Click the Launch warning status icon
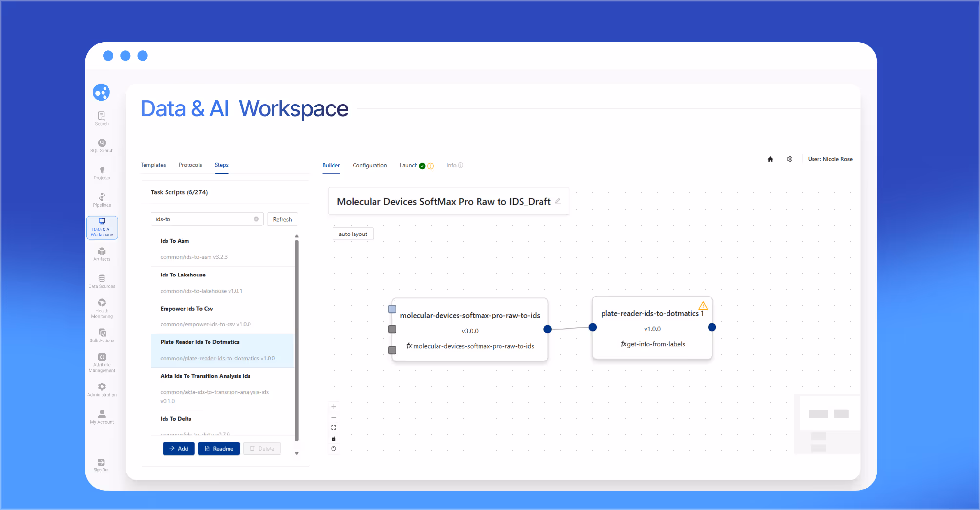980x510 pixels. (x=430, y=166)
